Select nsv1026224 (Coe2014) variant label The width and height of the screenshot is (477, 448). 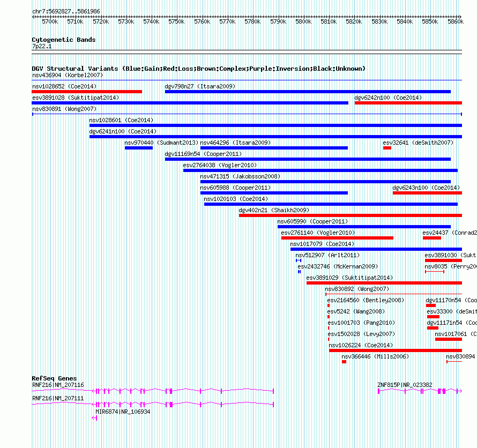coord(361,345)
